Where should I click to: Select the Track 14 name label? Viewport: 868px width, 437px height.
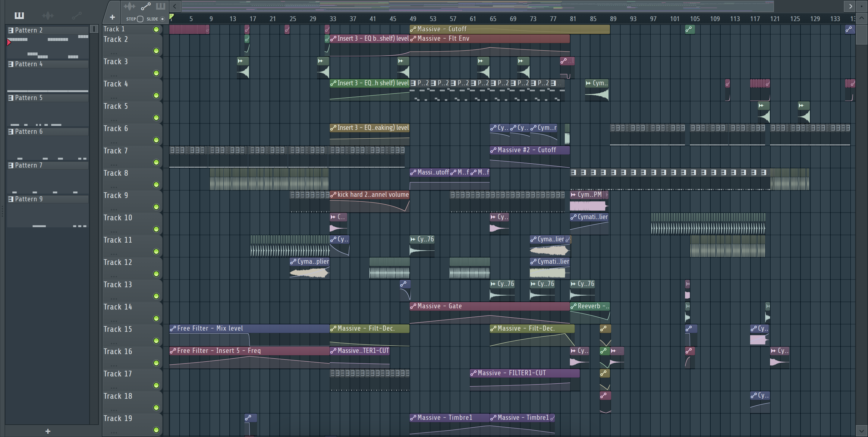point(118,307)
